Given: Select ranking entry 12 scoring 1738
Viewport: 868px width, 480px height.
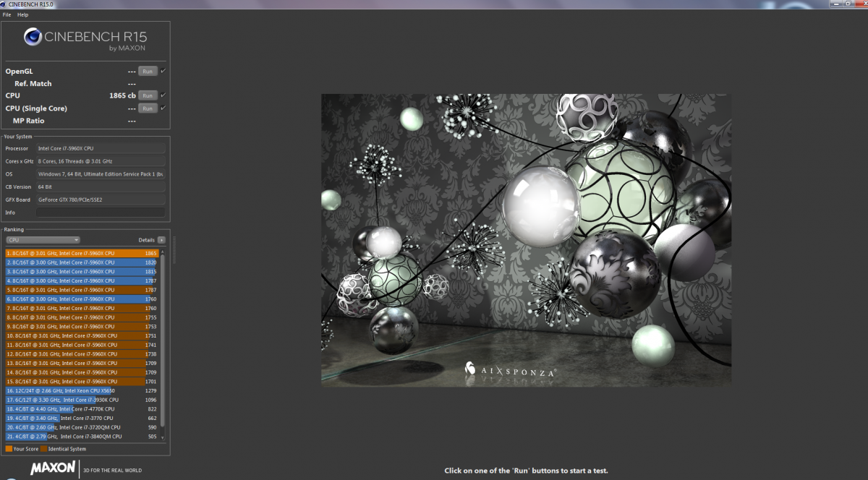Looking at the screenshot, I should pyautogui.click(x=82, y=354).
